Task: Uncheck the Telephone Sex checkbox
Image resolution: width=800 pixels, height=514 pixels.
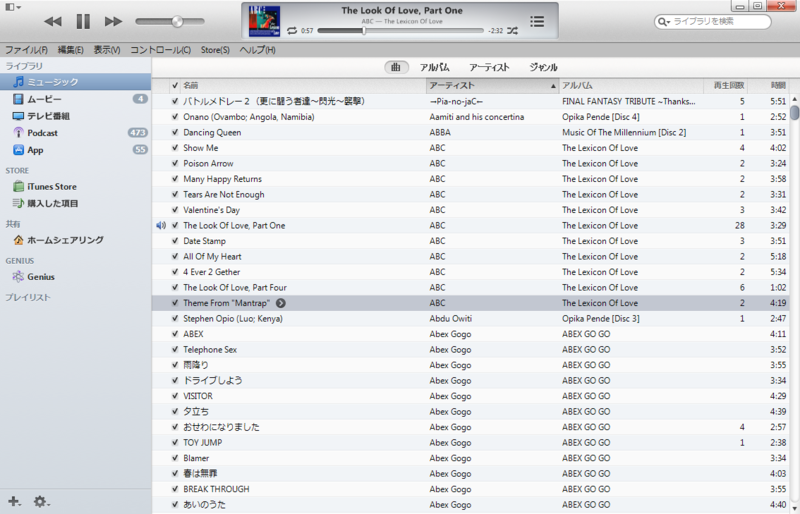Action: tap(175, 350)
